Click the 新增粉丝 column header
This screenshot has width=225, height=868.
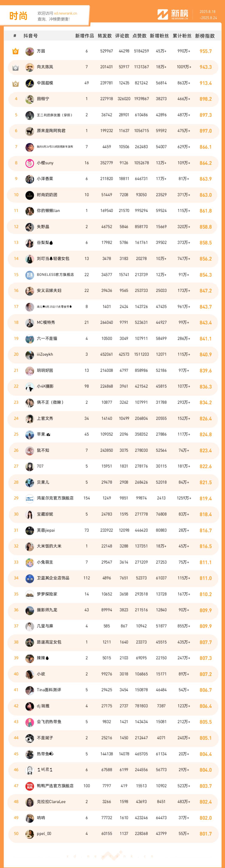point(159,36)
